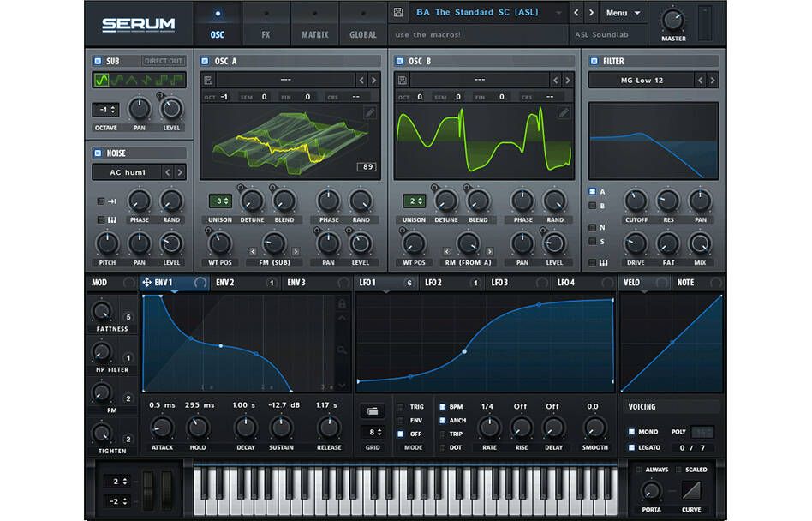
Task: Click the envelope ATTACK knob
Action: click(x=162, y=428)
